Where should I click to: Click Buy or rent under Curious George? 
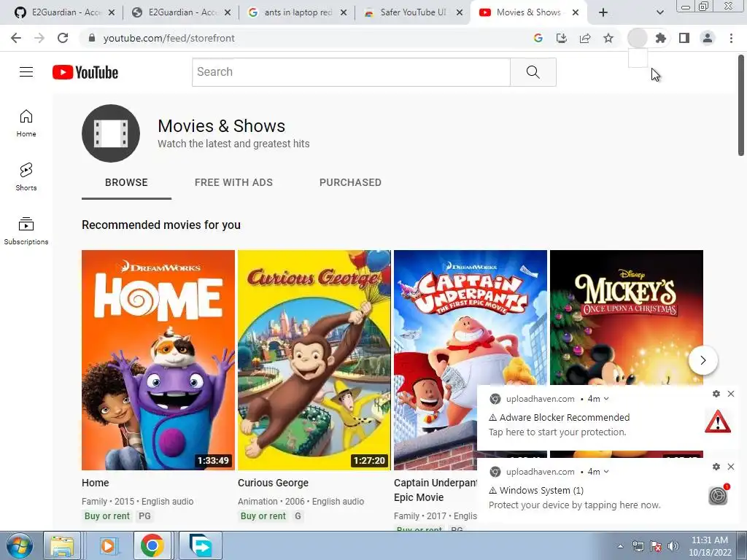[x=263, y=516]
